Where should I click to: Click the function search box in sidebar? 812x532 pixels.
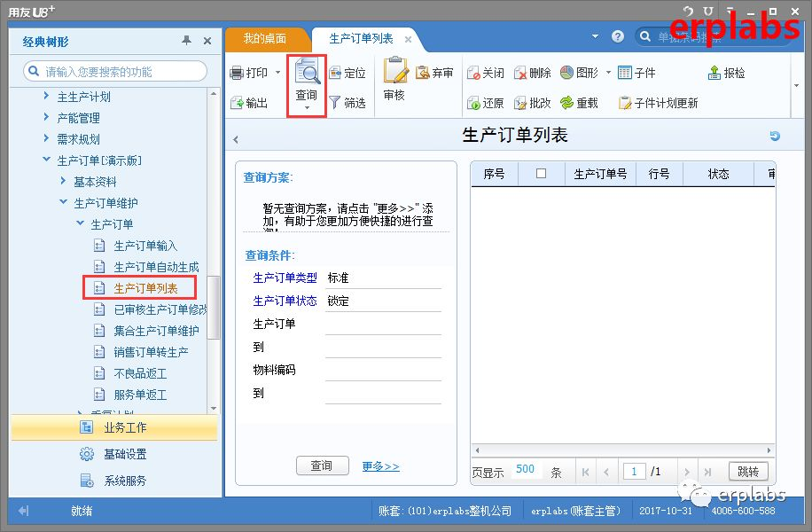tap(115, 72)
